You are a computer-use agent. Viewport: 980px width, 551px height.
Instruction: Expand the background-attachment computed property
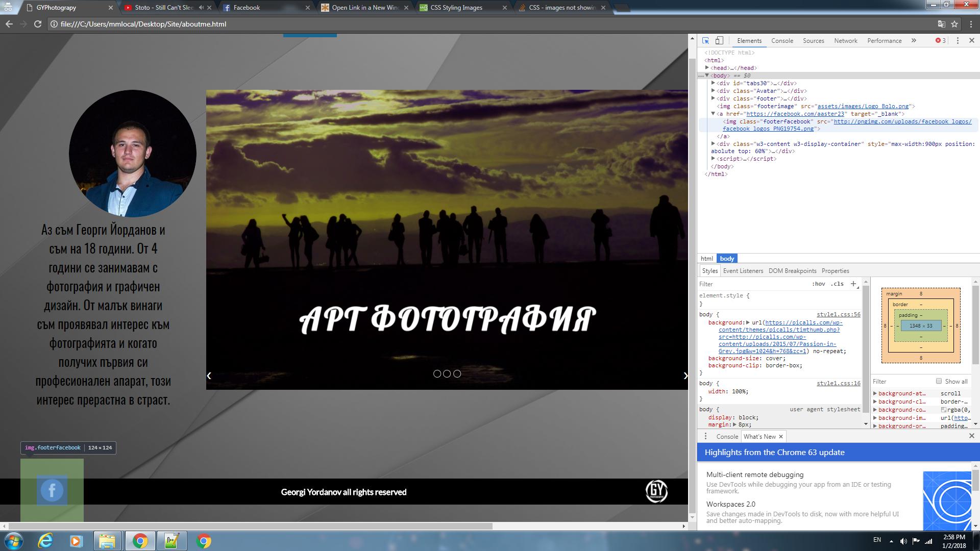click(x=875, y=393)
